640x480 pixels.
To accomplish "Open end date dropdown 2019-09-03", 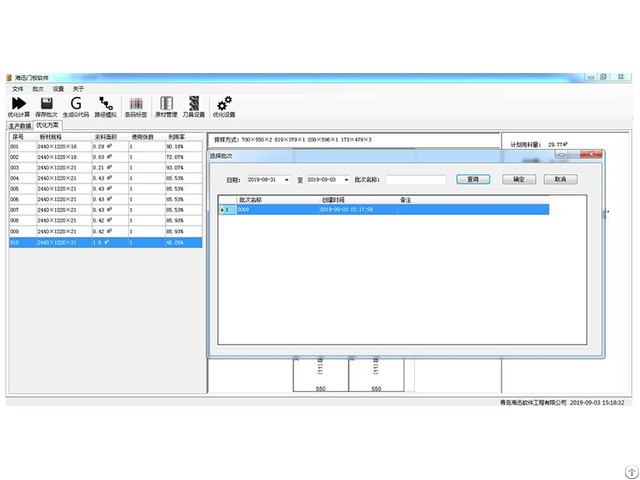I will click(347, 180).
